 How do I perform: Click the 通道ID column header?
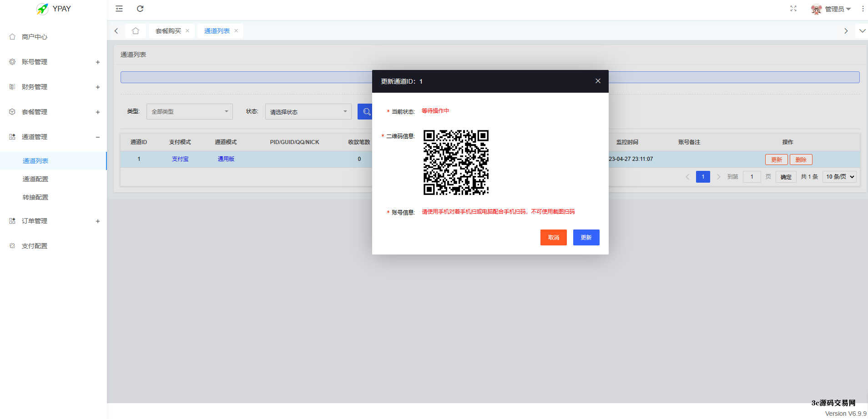pyautogui.click(x=139, y=142)
